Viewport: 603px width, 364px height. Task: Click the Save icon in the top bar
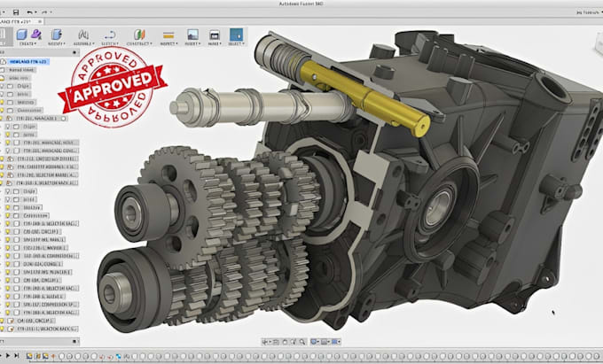click(16, 12)
